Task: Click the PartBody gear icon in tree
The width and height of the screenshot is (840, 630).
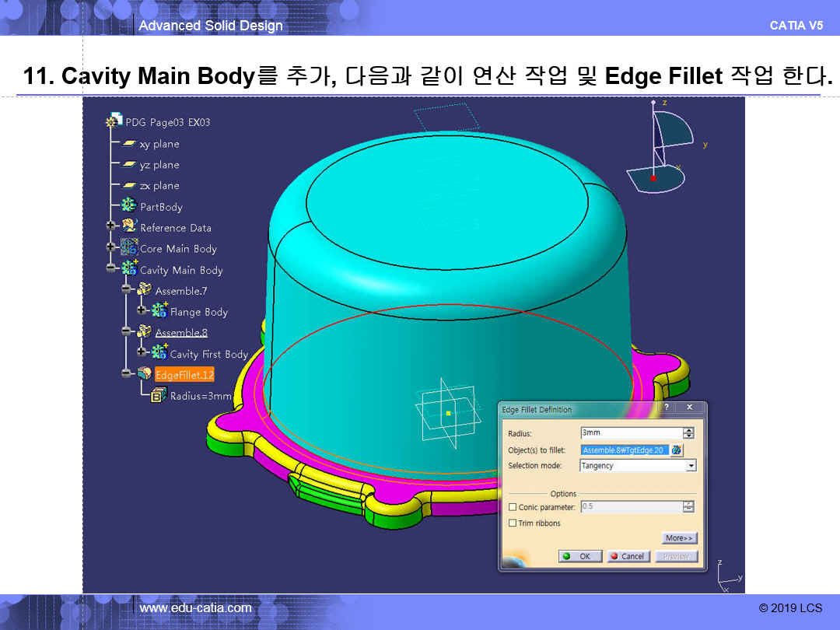Action: 129,206
